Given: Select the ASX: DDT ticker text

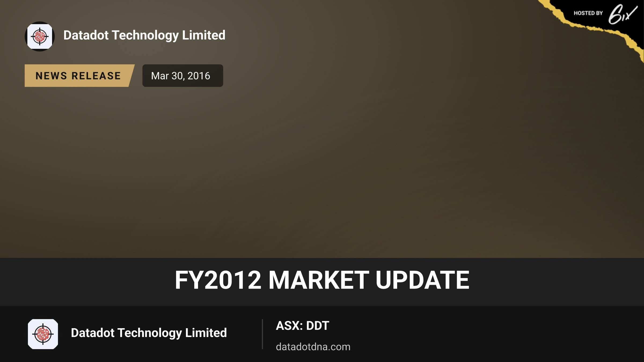Looking at the screenshot, I should point(302,326).
